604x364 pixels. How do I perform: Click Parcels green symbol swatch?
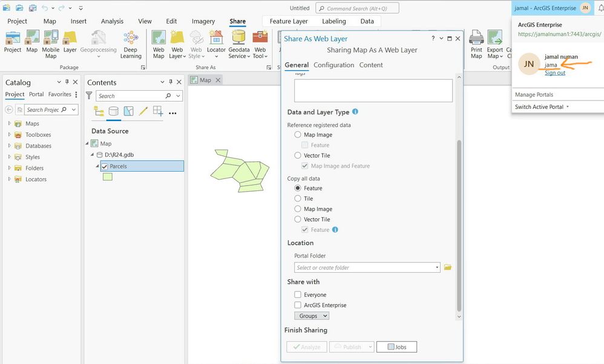(108, 177)
